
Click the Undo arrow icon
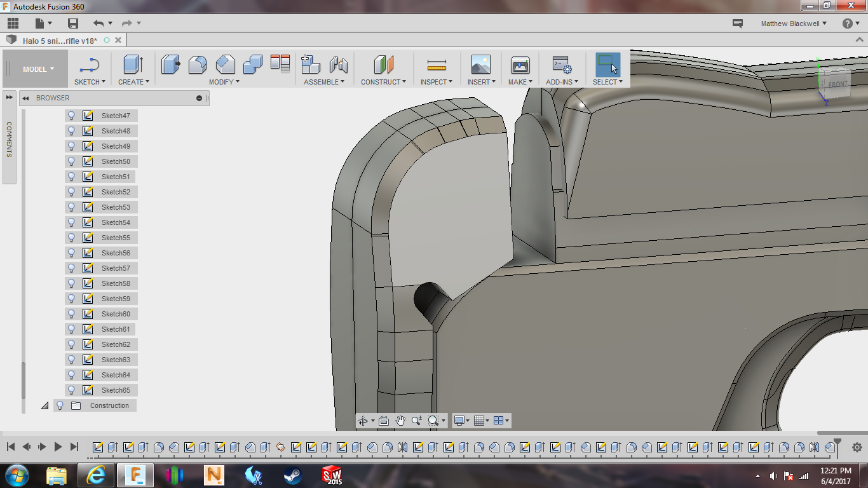pos(98,24)
